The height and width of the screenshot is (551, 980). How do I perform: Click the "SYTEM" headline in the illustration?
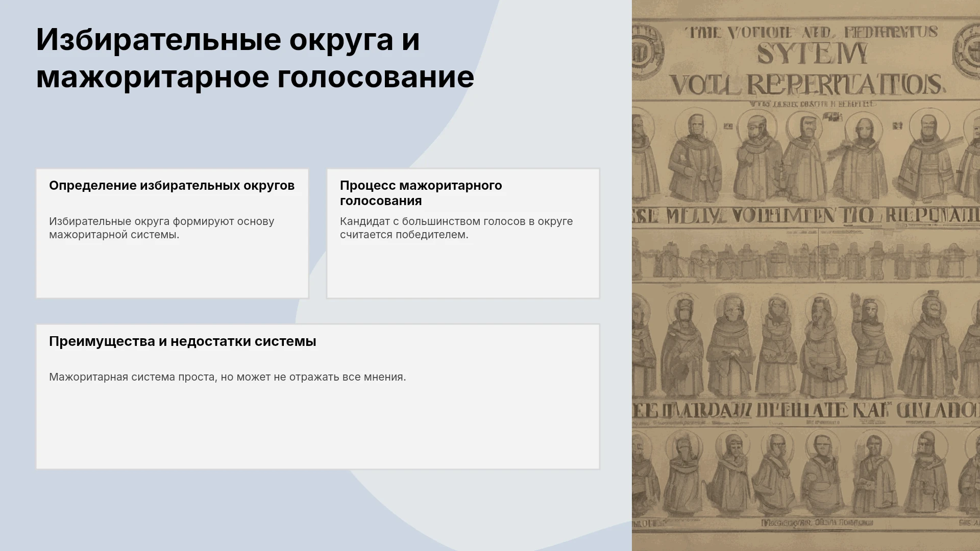(813, 54)
